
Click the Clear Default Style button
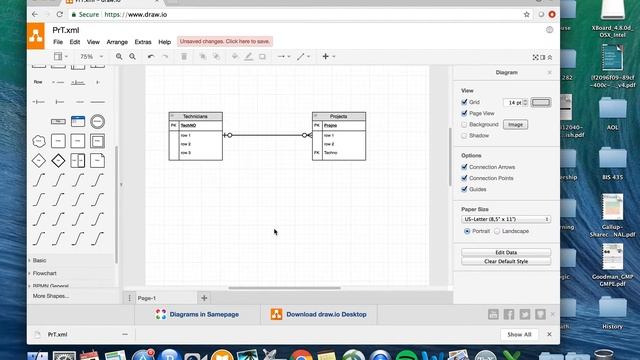point(506,261)
